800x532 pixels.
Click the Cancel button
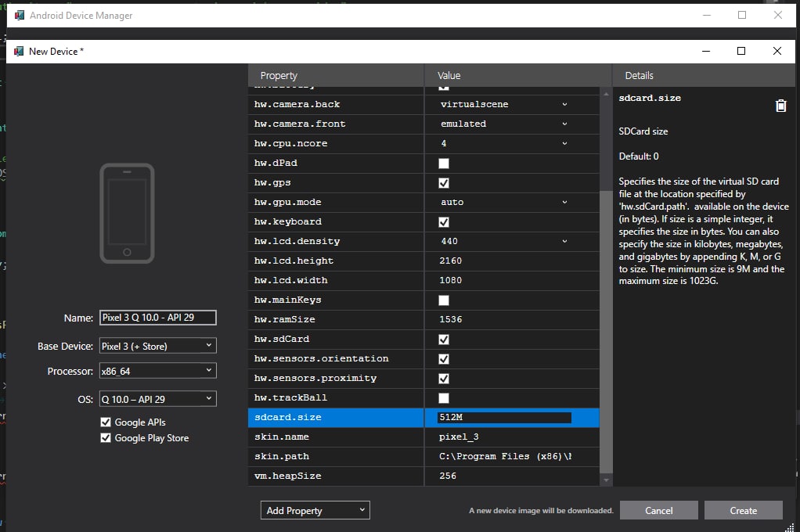(658, 510)
